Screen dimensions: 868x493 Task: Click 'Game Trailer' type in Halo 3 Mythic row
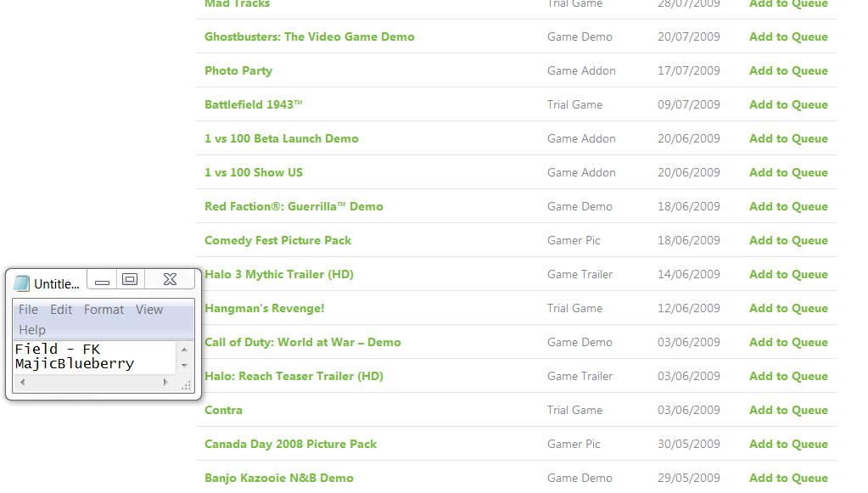[580, 274]
